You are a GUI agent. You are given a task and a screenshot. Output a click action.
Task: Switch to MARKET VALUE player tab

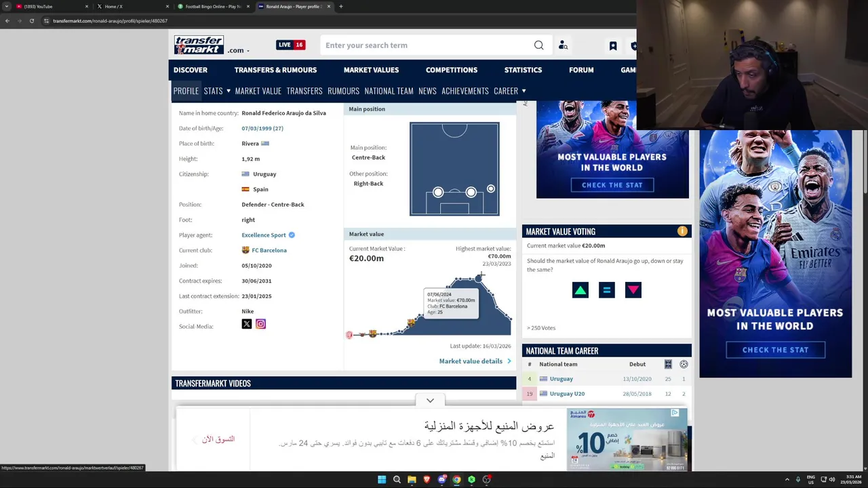[x=258, y=91]
